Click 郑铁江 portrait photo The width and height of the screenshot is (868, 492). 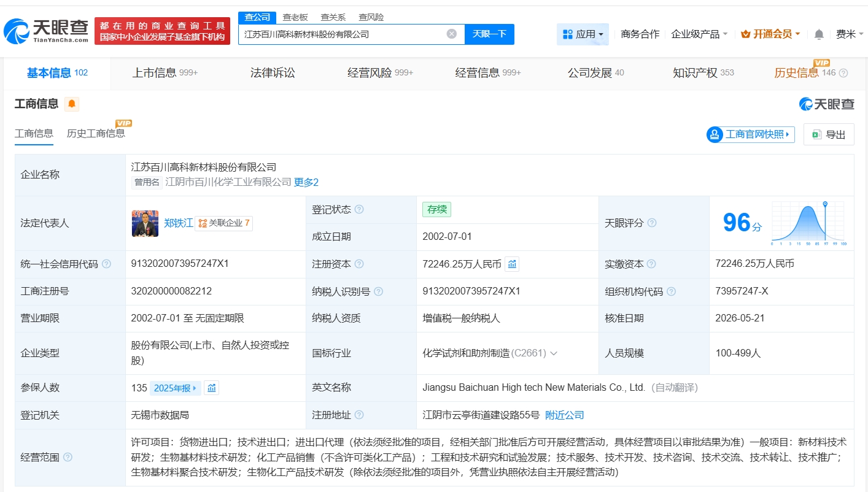pos(145,223)
